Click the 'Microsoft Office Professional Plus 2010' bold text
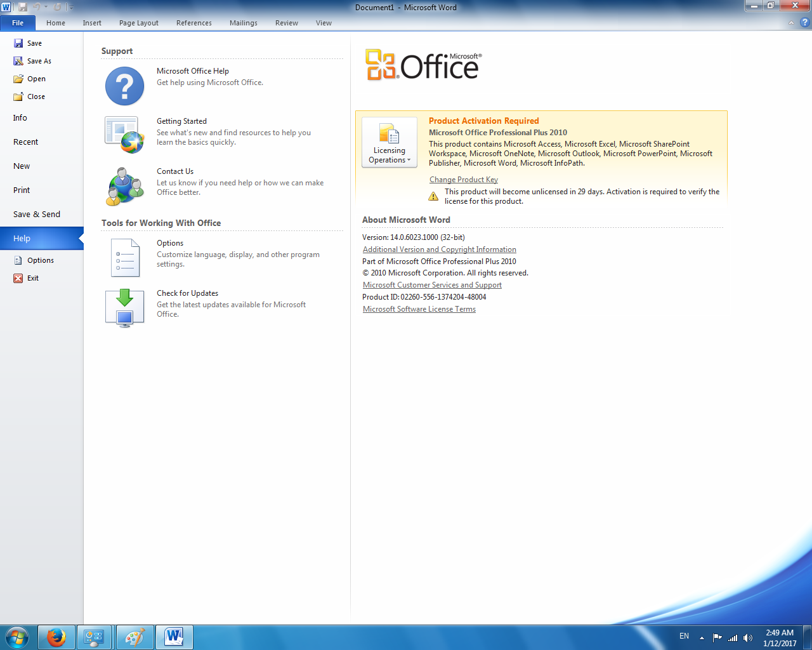 coord(498,133)
